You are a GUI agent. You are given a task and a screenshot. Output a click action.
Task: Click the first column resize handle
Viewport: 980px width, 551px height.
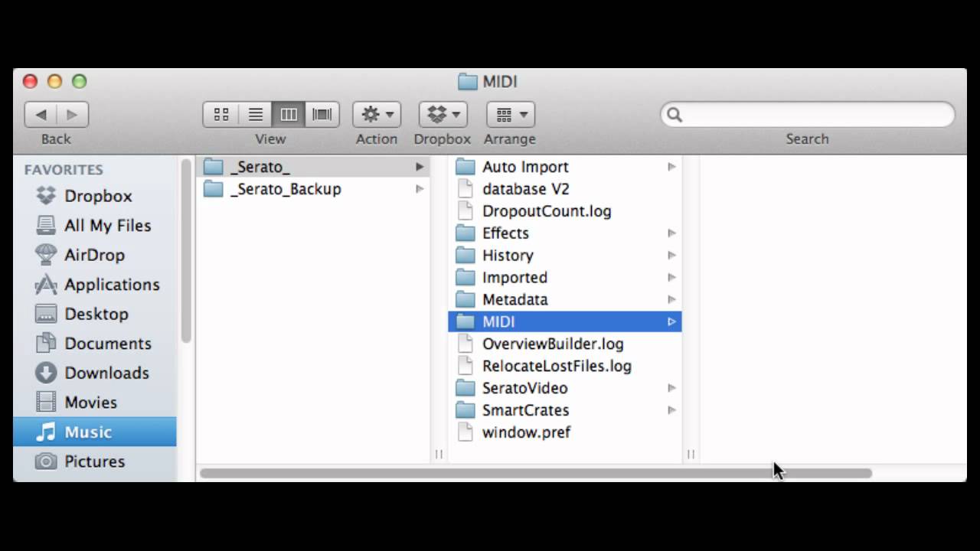(439, 454)
